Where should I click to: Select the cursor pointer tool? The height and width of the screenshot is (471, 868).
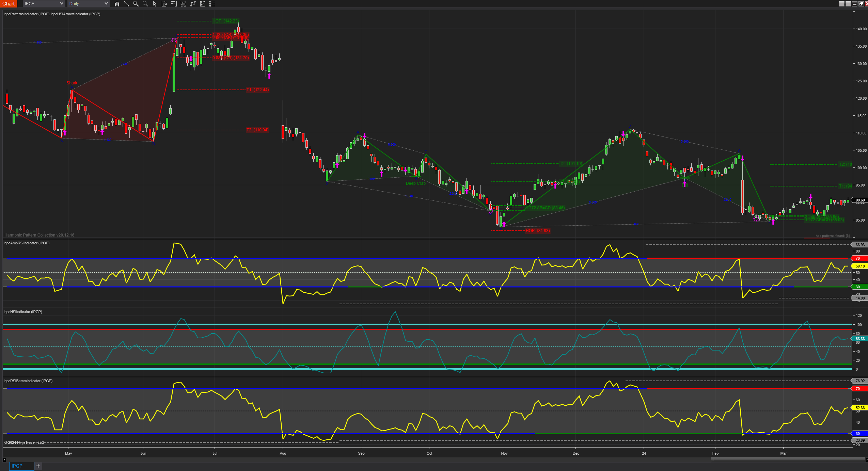155,4
